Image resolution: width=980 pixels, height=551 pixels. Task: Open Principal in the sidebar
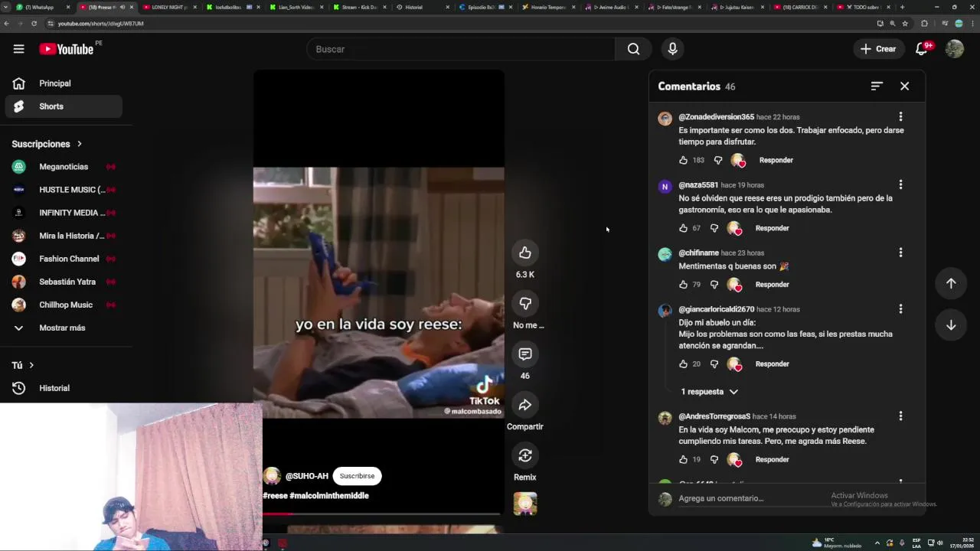tap(64, 83)
